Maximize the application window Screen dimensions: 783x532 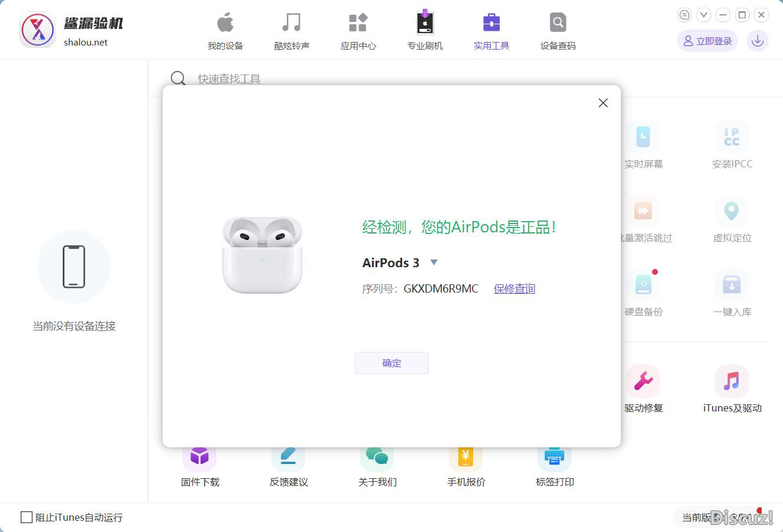[x=742, y=15]
